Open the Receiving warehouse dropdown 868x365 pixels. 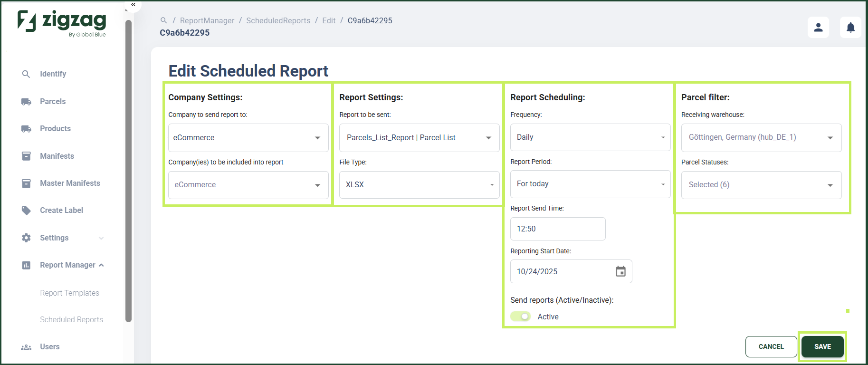[762, 138]
